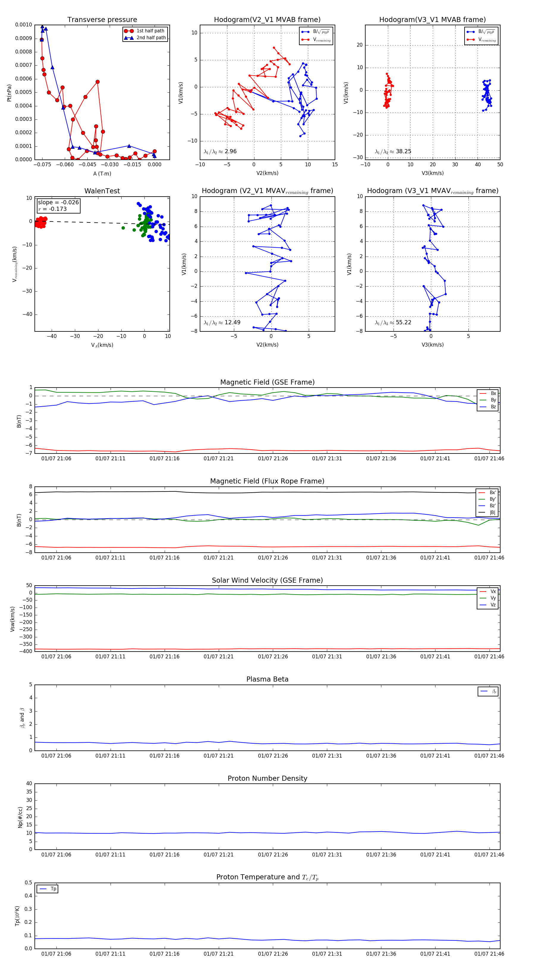Click the 0.0010 tick on Transverse pressure axis
The height and width of the screenshot is (980, 535).
(23, 25)
